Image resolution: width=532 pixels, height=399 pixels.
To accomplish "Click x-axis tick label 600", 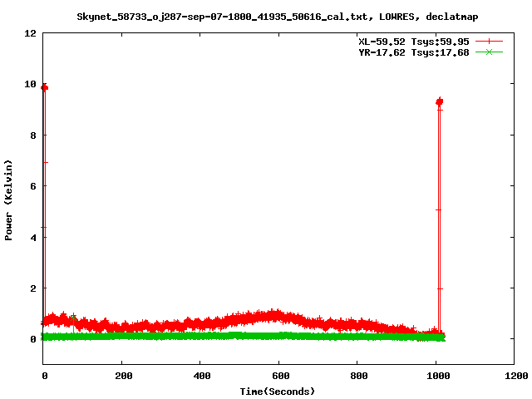I will (x=281, y=376).
